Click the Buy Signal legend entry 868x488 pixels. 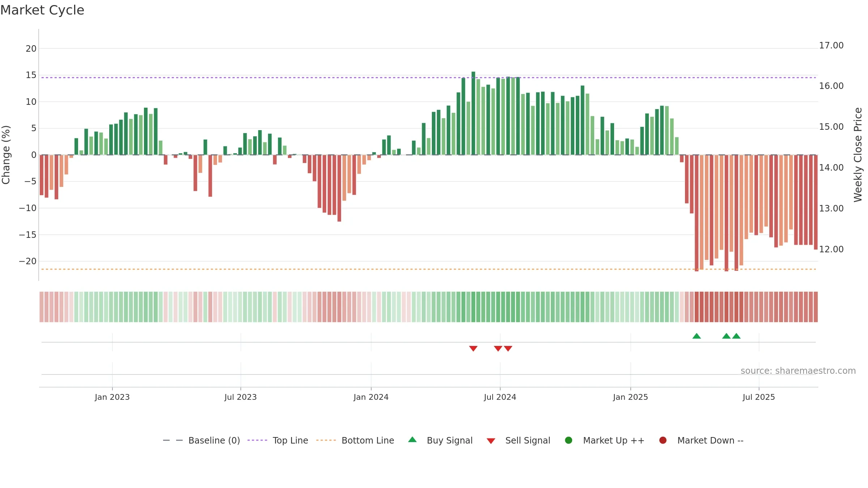[x=440, y=440]
